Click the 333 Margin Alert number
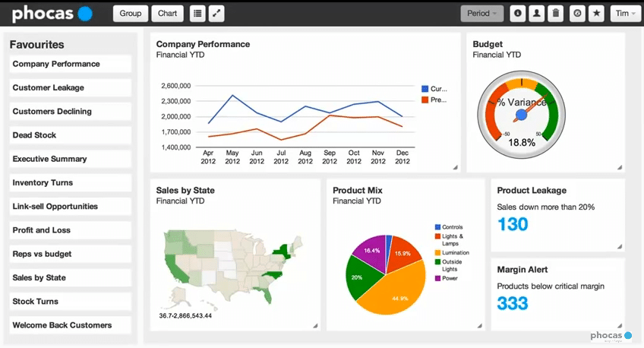 tap(513, 303)
